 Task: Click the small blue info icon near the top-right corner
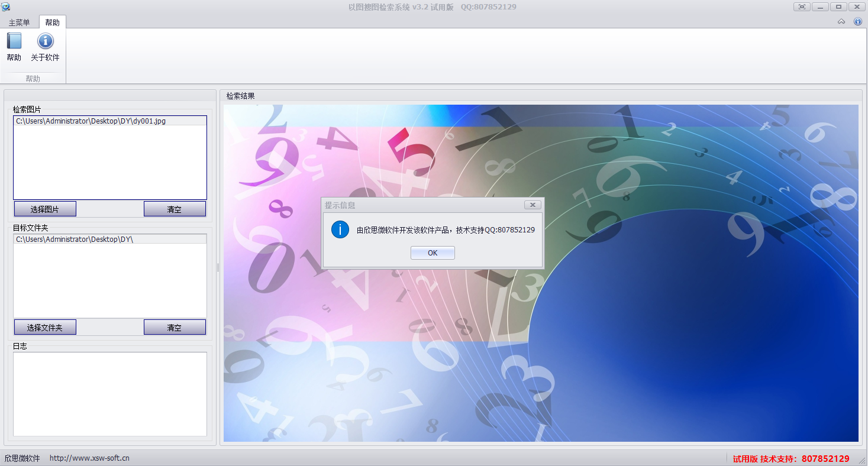coord(858,22)
